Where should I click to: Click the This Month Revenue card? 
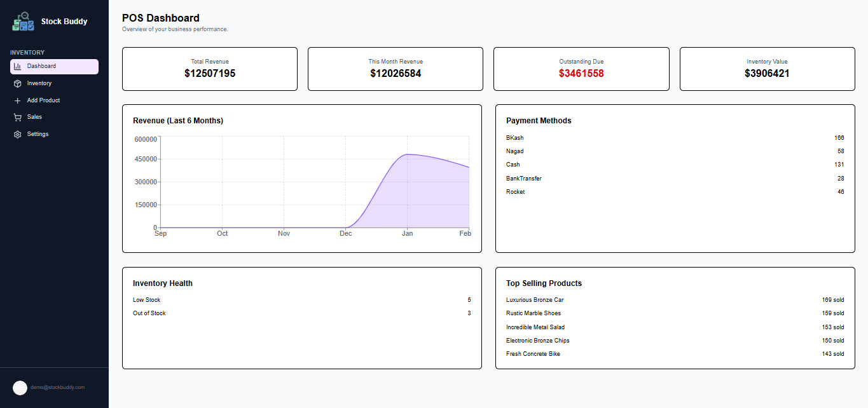pos(396,69)
